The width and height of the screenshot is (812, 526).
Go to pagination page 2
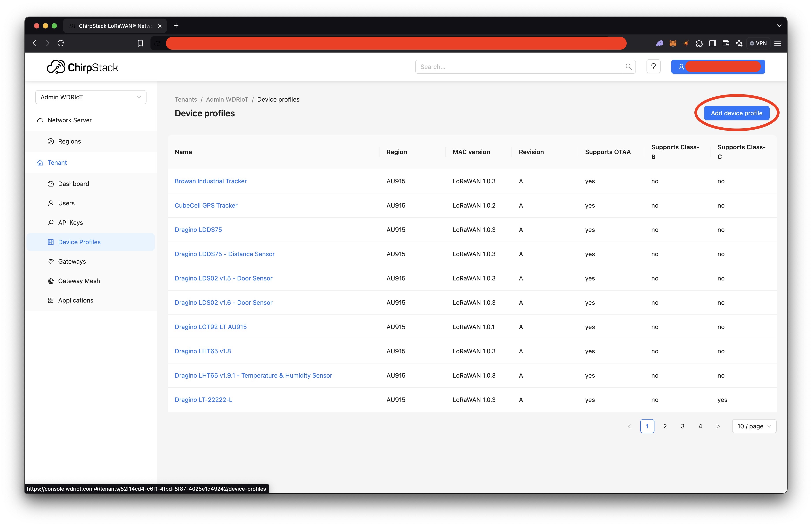coord(665,426)
